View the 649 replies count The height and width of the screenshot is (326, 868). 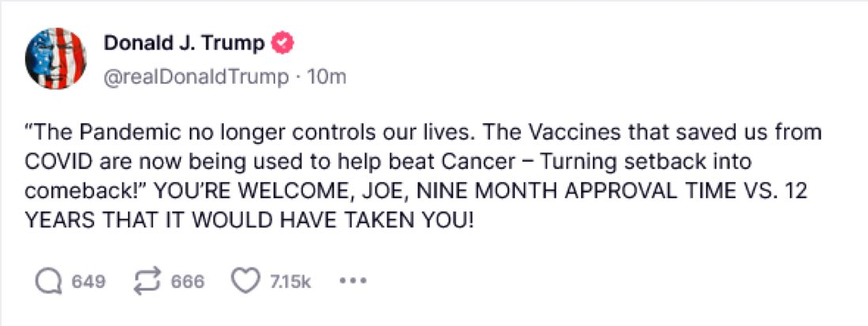89,282
